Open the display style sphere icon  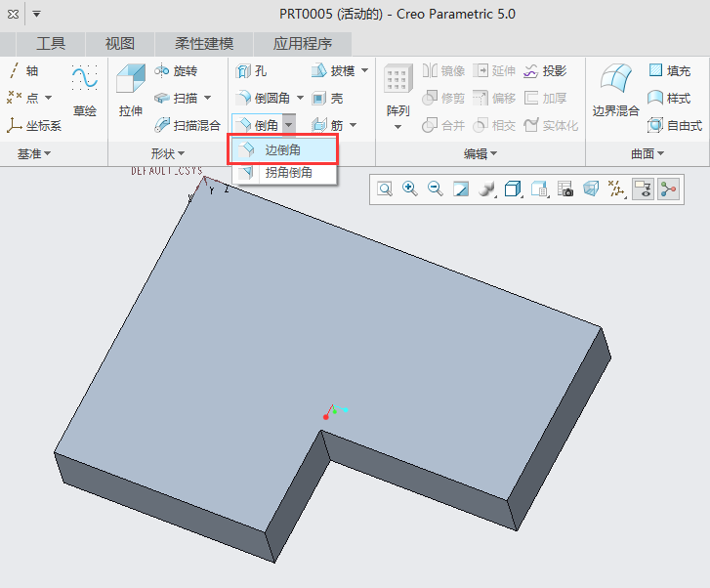tap(486, 189)
